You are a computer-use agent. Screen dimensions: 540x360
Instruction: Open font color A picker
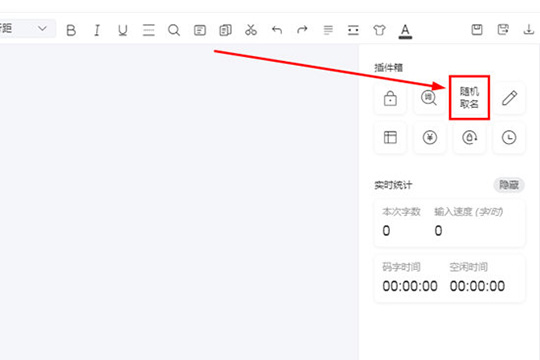coord(405,31)
